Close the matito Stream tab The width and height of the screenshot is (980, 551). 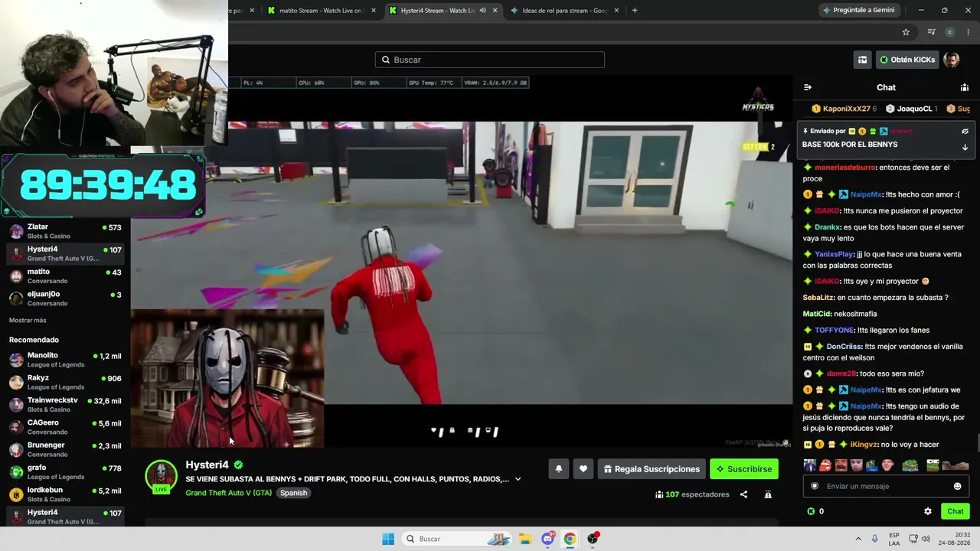[374, 11]
